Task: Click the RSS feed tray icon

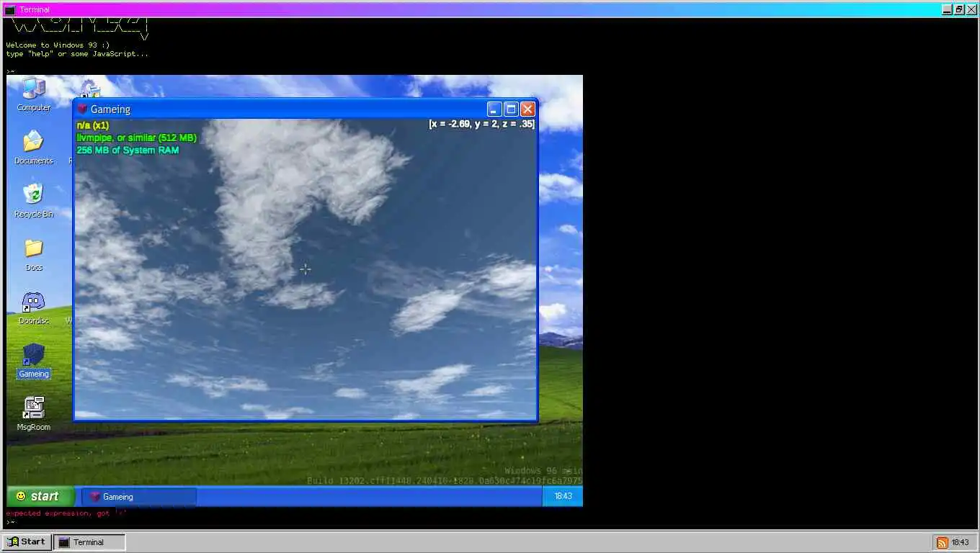Action: (x=942, y=542)
